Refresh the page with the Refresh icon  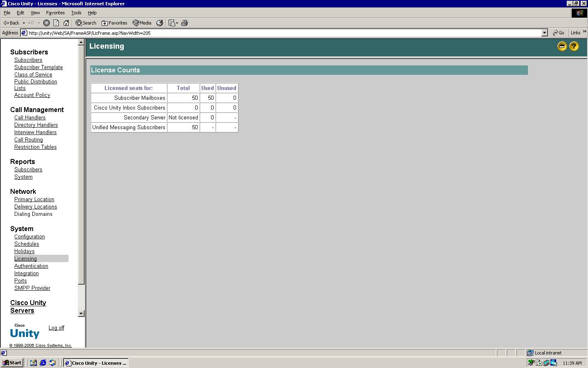(x=56, y=23)
